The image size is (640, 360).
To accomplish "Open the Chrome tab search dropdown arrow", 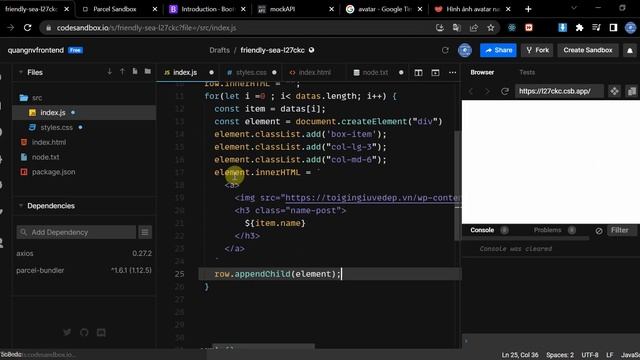I will pos(574,8).
